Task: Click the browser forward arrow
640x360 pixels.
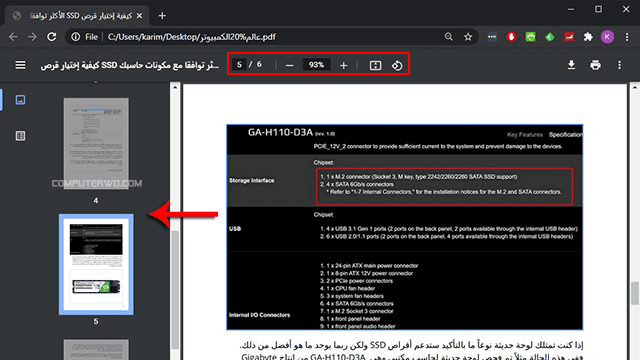Action: (x=32, y=37)
